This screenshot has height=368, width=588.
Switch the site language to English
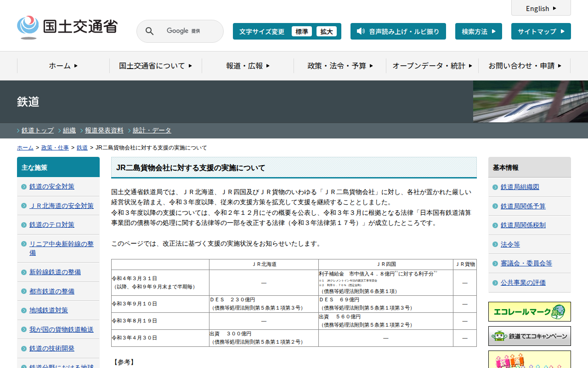[x=541, y=8]
